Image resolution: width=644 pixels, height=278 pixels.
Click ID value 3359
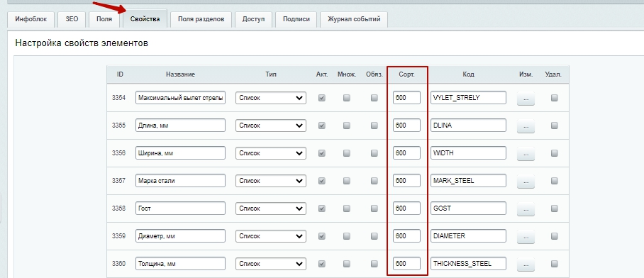click(118, 236)
